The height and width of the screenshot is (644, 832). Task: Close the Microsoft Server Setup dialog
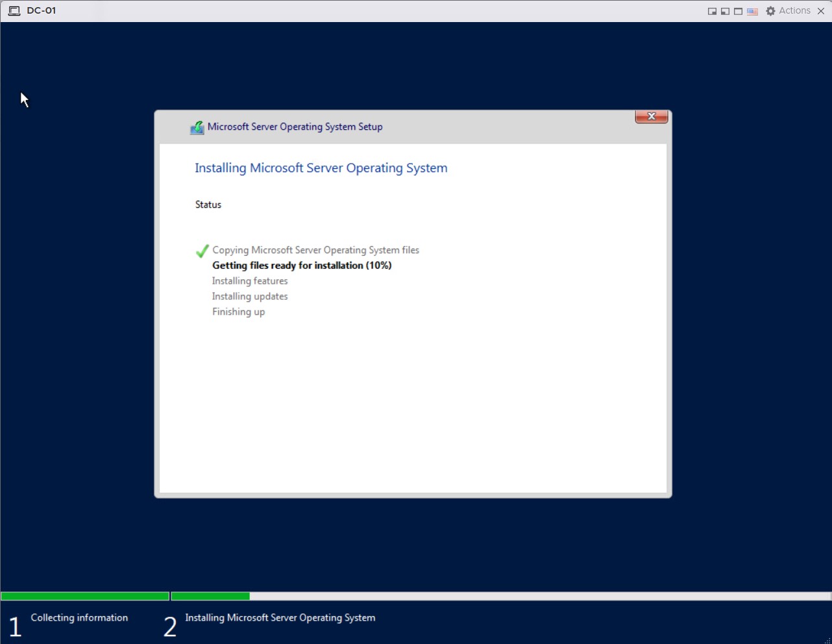click(x=651, y=117)
